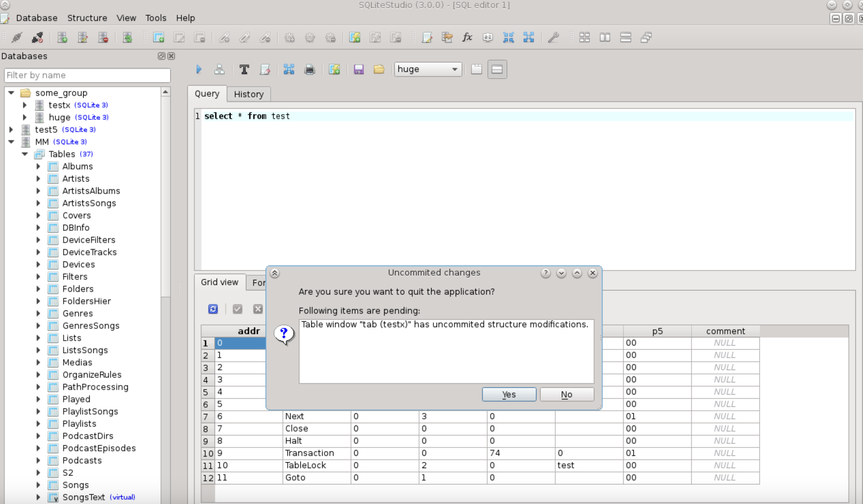
Task: Click the Export results blue arrows icon
Action: 289,69
